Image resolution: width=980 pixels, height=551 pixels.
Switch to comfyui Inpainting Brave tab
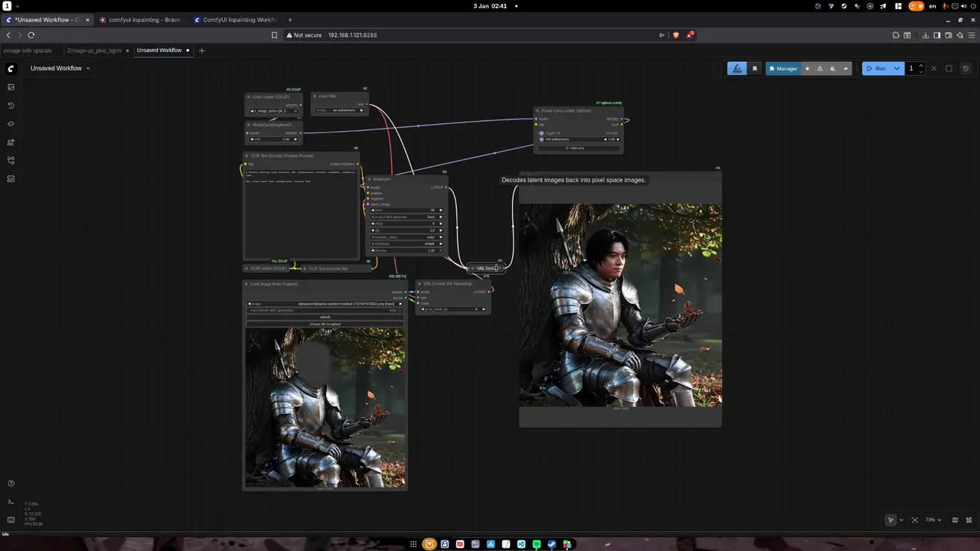143,20
